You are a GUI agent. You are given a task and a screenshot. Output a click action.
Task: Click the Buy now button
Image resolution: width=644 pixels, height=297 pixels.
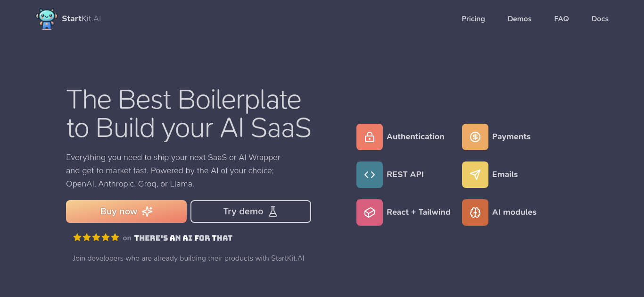126,212
